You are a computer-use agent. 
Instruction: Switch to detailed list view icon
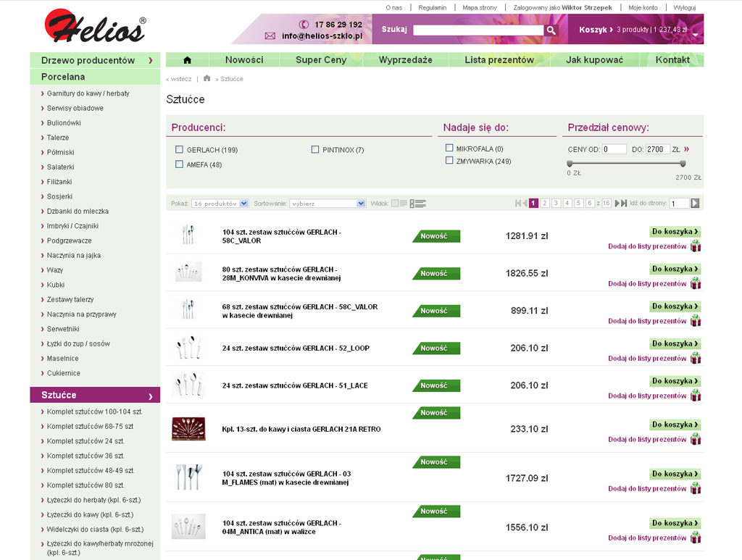click(418, 204)
